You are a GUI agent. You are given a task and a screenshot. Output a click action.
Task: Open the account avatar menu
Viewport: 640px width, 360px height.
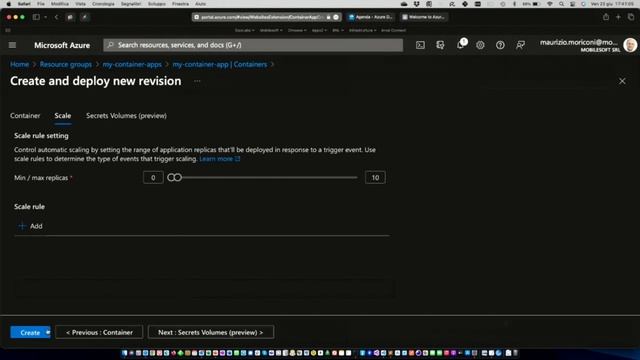(x=630, y=45)
